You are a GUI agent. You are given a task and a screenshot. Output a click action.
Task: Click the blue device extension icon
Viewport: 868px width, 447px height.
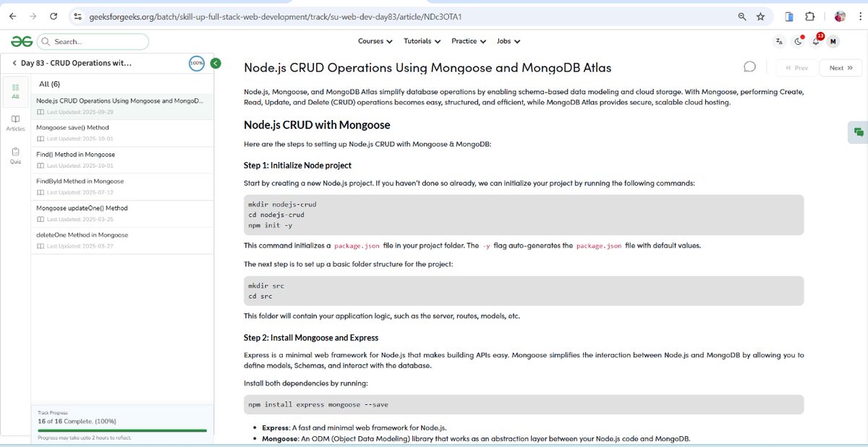[789, 16]
